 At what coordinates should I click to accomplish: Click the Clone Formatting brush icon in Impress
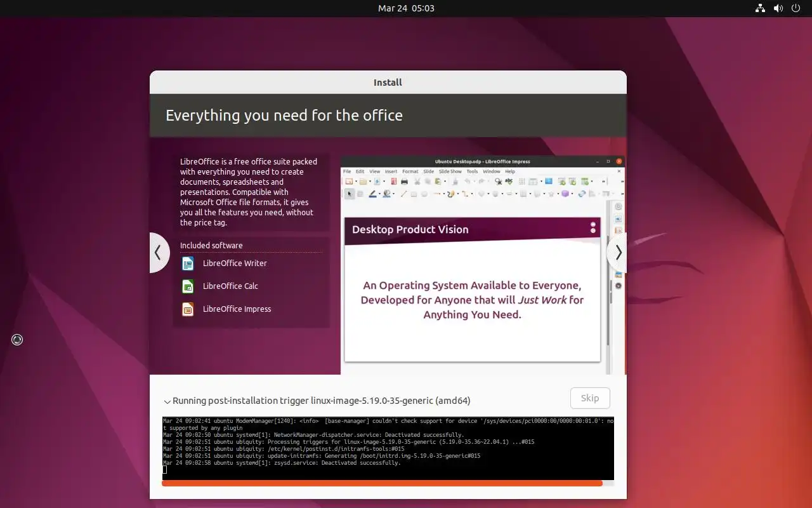click(455, 181)
